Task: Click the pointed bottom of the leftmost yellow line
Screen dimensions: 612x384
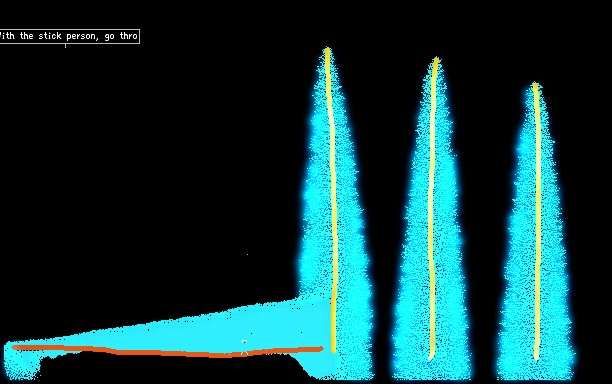Action: [334, 351]
